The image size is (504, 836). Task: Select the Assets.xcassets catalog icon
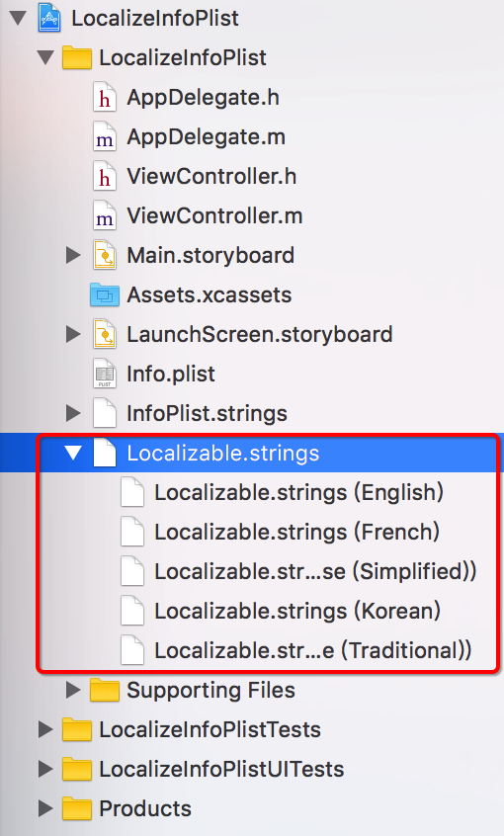[105, 294]
